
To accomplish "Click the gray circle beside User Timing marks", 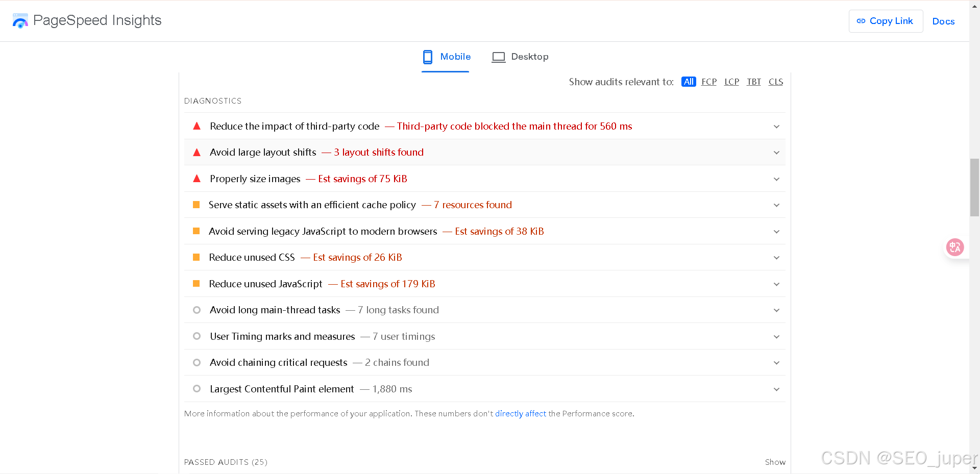I will pyautogui.click(x=197, y=336).
